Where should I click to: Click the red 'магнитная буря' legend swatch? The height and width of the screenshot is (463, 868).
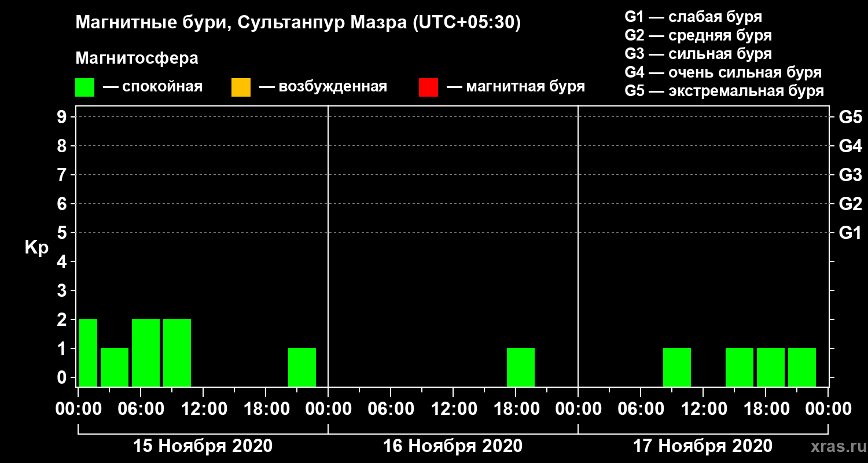click(428, 87)
